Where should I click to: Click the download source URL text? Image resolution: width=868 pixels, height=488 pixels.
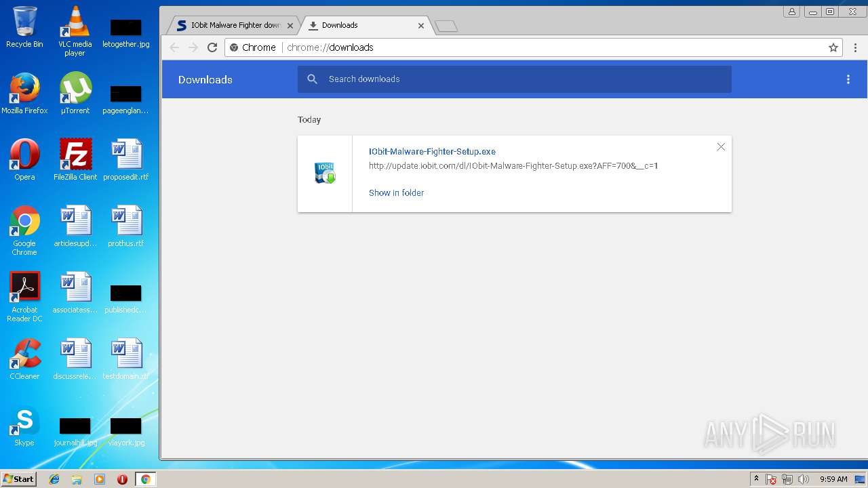tap(513, 166)
